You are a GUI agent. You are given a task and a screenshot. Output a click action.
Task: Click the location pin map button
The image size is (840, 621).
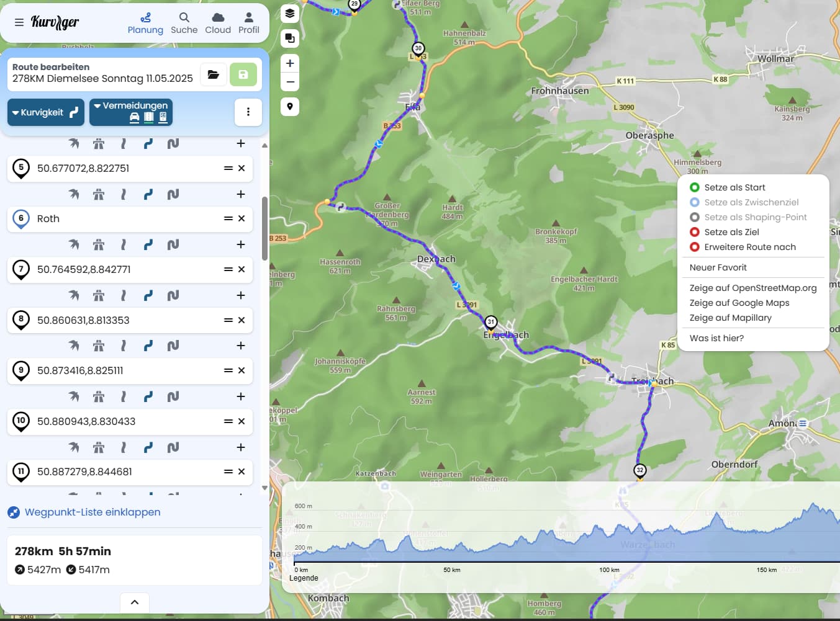[x=290, y=107]
